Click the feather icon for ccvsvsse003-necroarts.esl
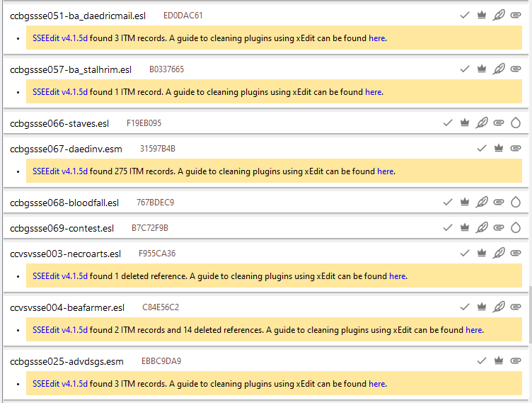The image size is (532, 403). point(499,253)
